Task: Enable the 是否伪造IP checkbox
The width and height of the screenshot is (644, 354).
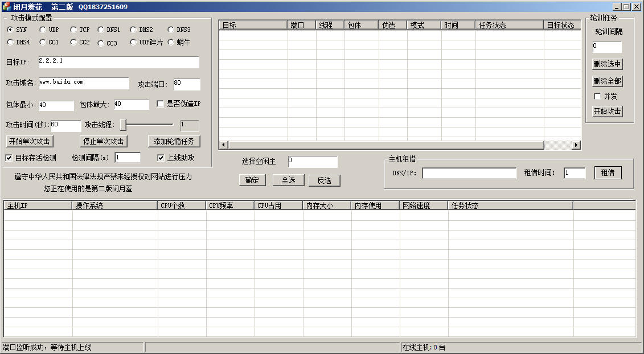Action: pyautogui.click(x=161, y=104)
